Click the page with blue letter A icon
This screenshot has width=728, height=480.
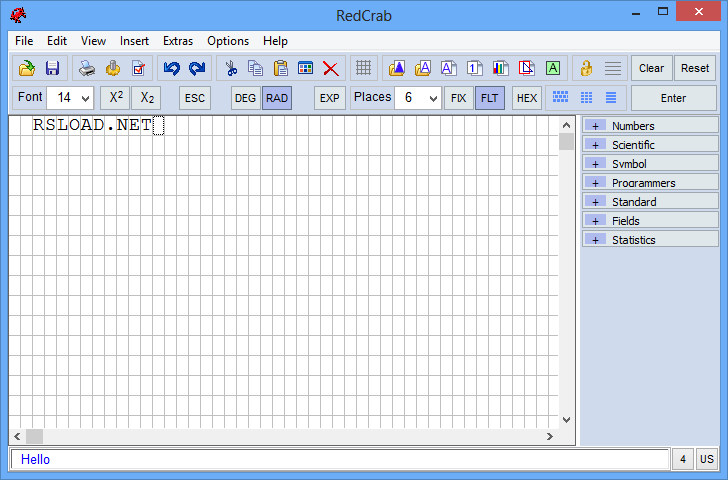coord(448,68)
